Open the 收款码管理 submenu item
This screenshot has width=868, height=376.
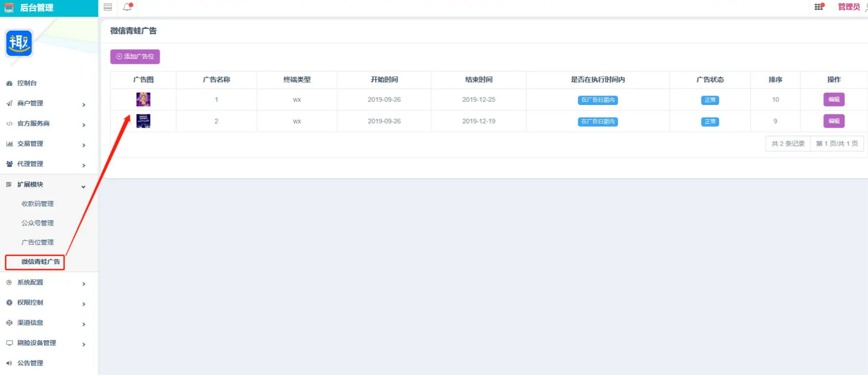point(37,204)
